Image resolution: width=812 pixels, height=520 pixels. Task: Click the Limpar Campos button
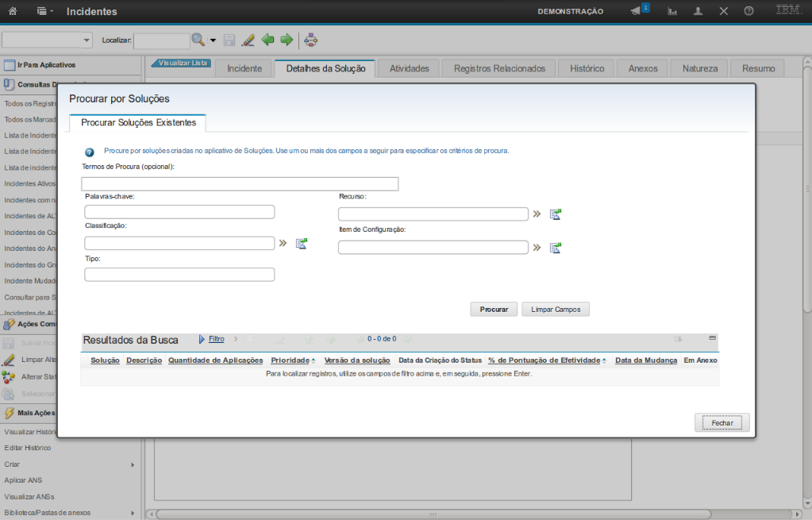click(x=555, y=310)
